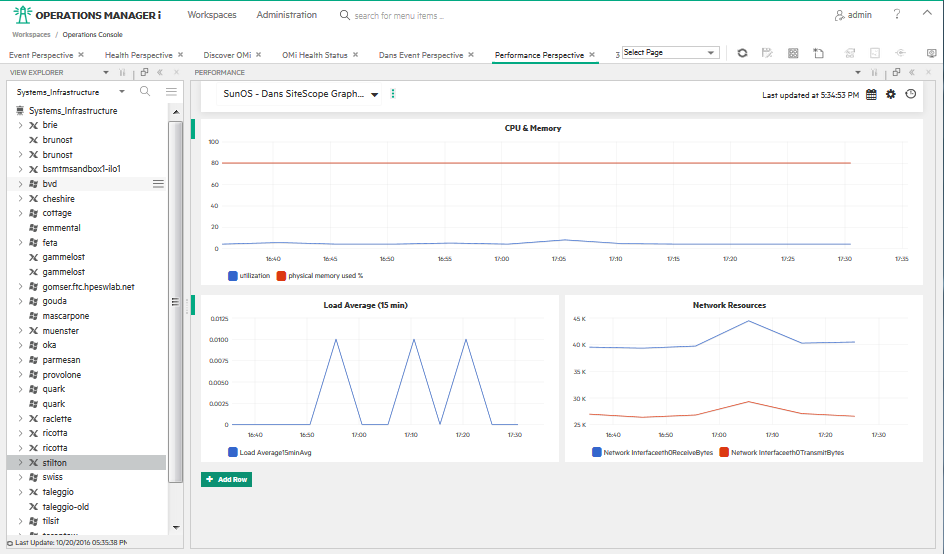
Task: Open the Performance panel header dropdown arrow
Action: click(858, 72)
